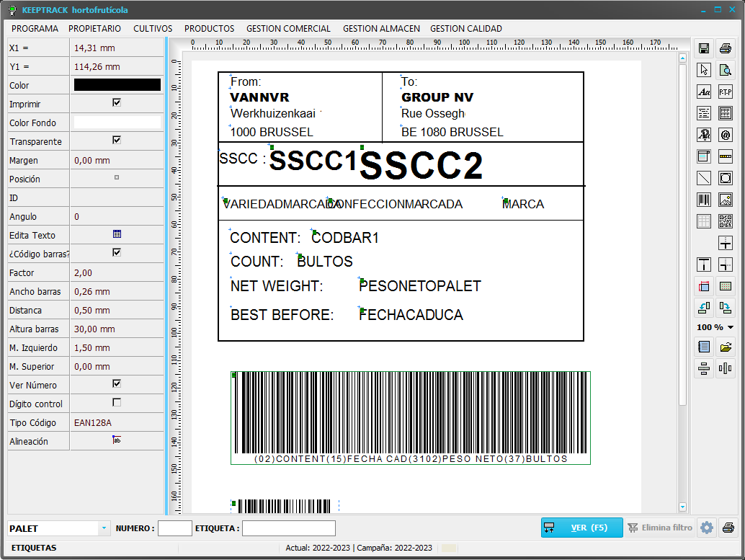Rotate label left with the arrow icon
745x560 pixels.
click(x=704, y=308)
